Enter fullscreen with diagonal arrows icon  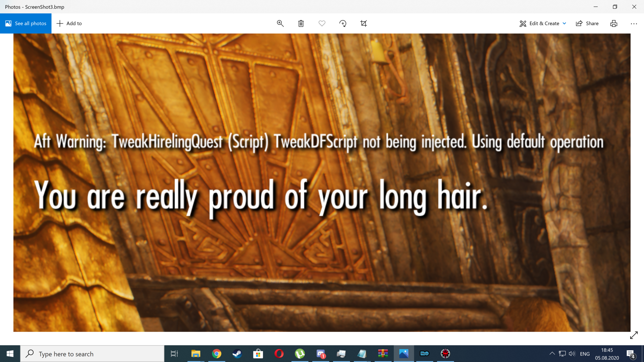pos(634,335)
